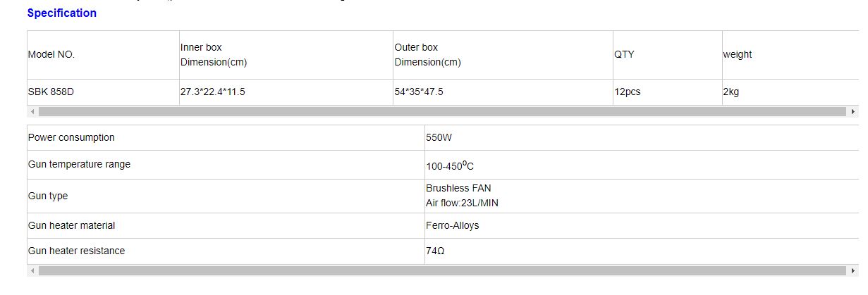This screenshot has height=295, width=868.
Task: Click the left arrow of the lower table scrollbar
Action: pos(32,270)
